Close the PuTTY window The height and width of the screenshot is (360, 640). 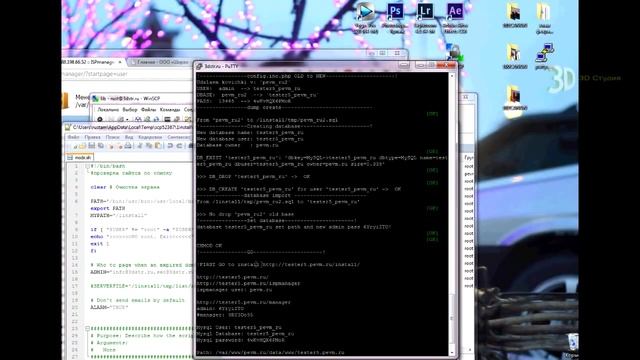point(446,65)
